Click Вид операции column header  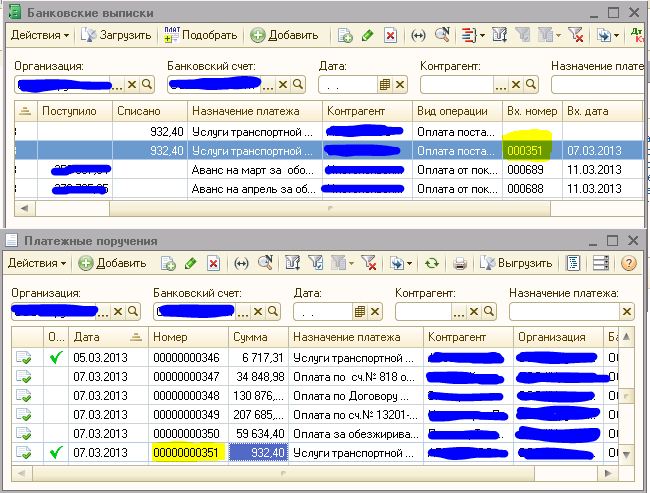(x=457, y=111)
